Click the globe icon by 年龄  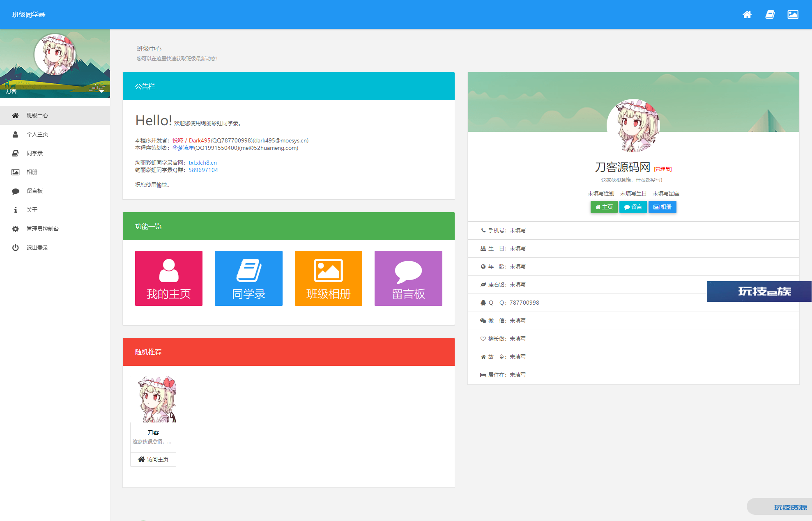(483, 266)
